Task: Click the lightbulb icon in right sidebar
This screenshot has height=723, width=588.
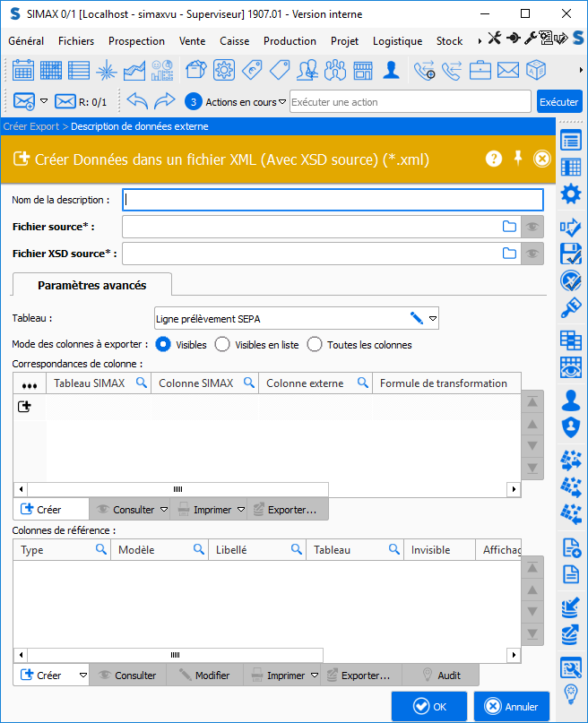Action: pyautogui.click(x=570, y=694)
